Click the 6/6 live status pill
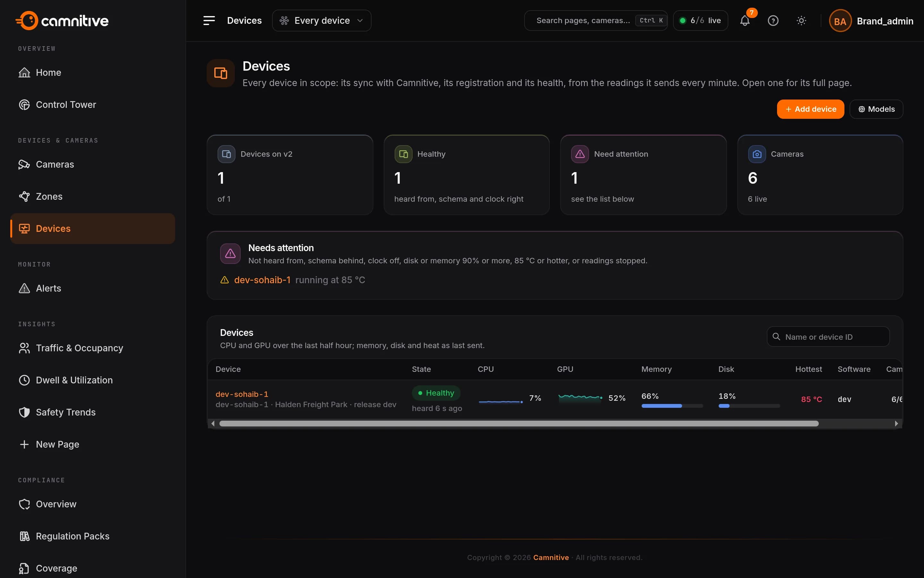 [x=700, y=21]
